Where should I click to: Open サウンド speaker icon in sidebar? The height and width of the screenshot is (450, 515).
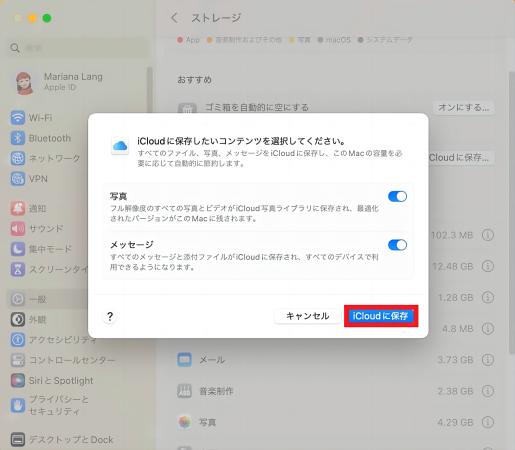tap(18, 229)
